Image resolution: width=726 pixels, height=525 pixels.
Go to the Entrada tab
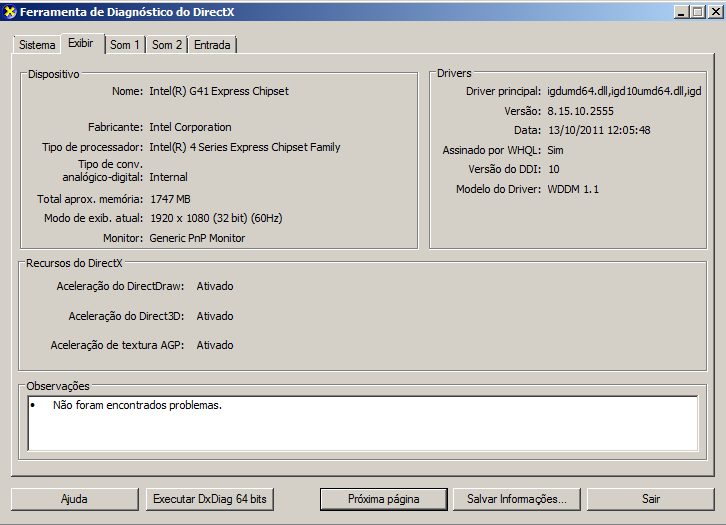(212, 45)
